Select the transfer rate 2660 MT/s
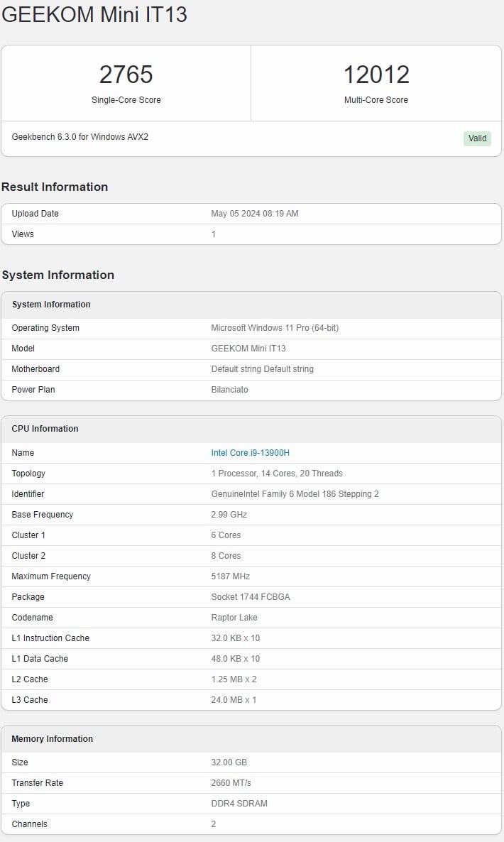 click(x=231, y=783)
